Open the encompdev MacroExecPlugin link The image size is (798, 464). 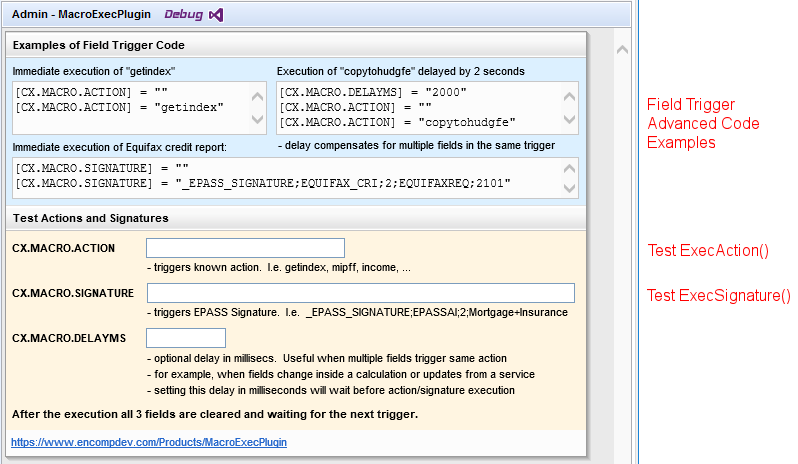149,442
